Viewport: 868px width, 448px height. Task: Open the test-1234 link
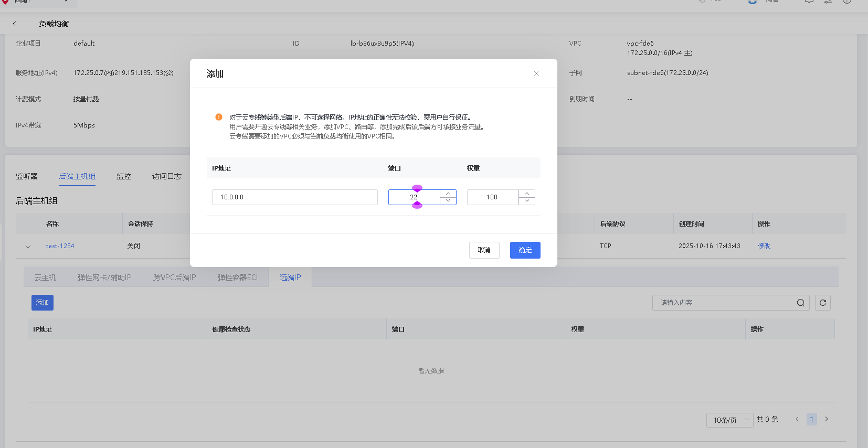(x=60, y=246)
